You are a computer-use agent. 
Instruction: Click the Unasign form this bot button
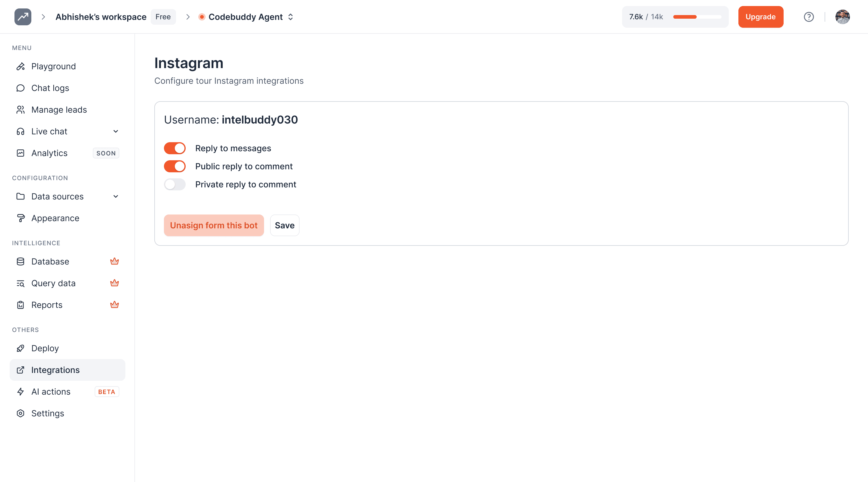214,225
